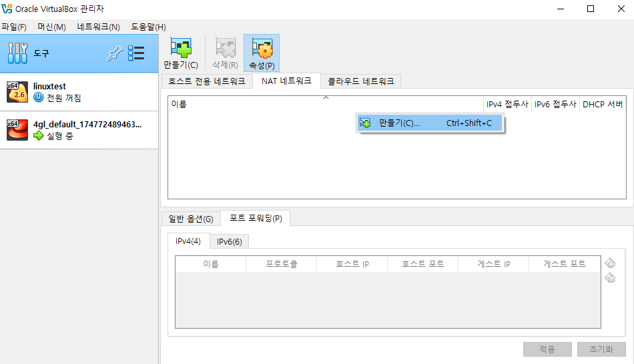Open the 도움말(H) menu
Screen dimensions: 634x364
click(x=148, y=27)
